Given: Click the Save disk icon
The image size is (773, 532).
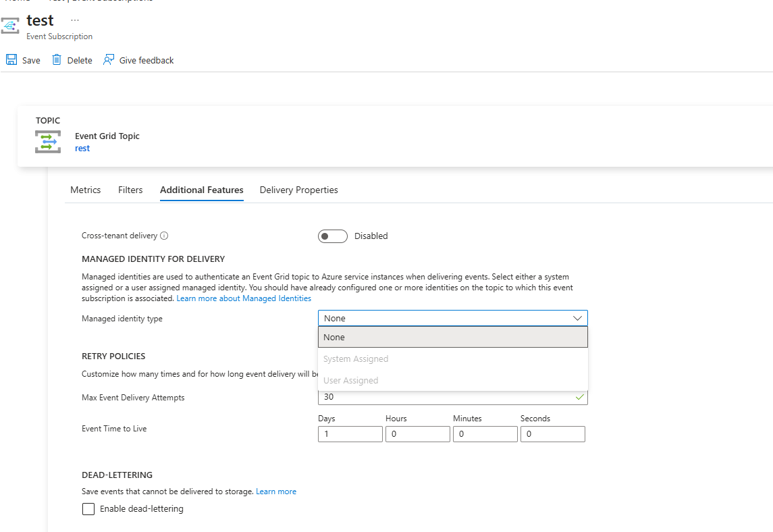Looking at the screenshot, I should (x=11, y=59).
